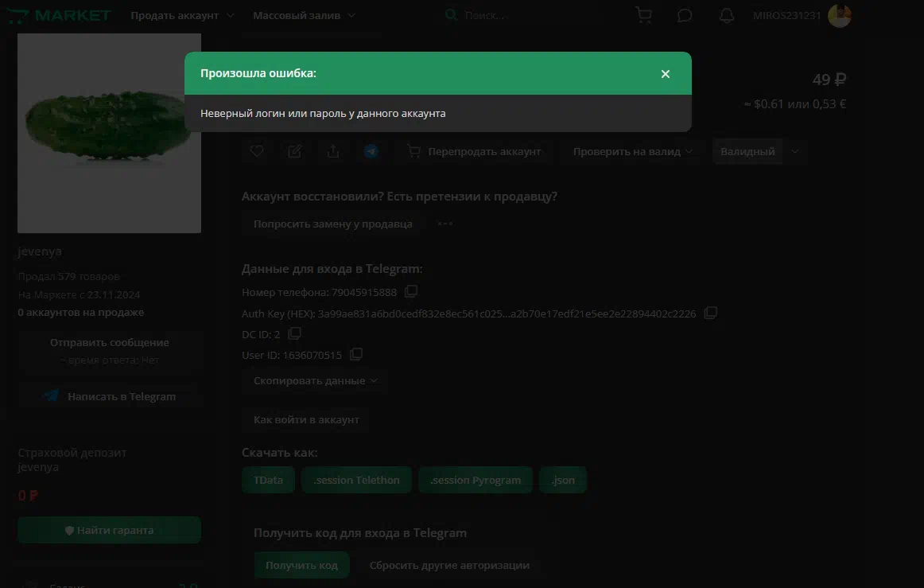
Task: Click the "Продал 579 товаров" text
Action: [68, 276]
